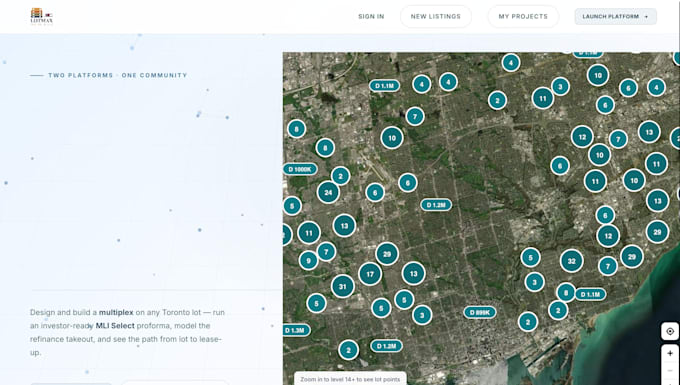
Task: Select the cluster marker labeled 12 near top right
Action: (582, 137)
